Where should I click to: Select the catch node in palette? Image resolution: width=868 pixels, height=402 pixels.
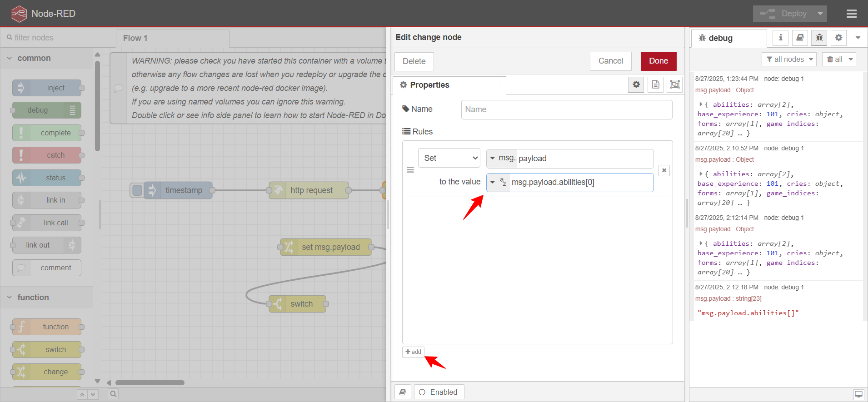click(47, 155)
